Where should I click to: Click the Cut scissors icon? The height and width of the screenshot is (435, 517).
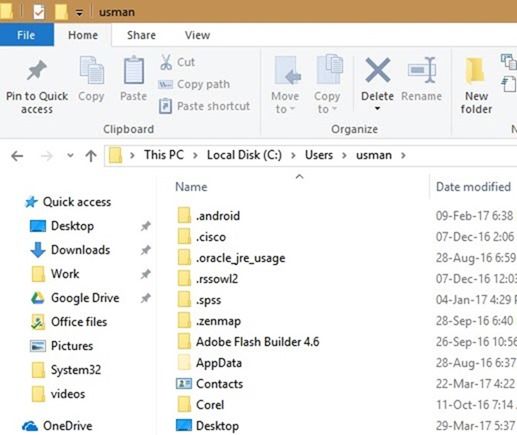click(166, 62)
